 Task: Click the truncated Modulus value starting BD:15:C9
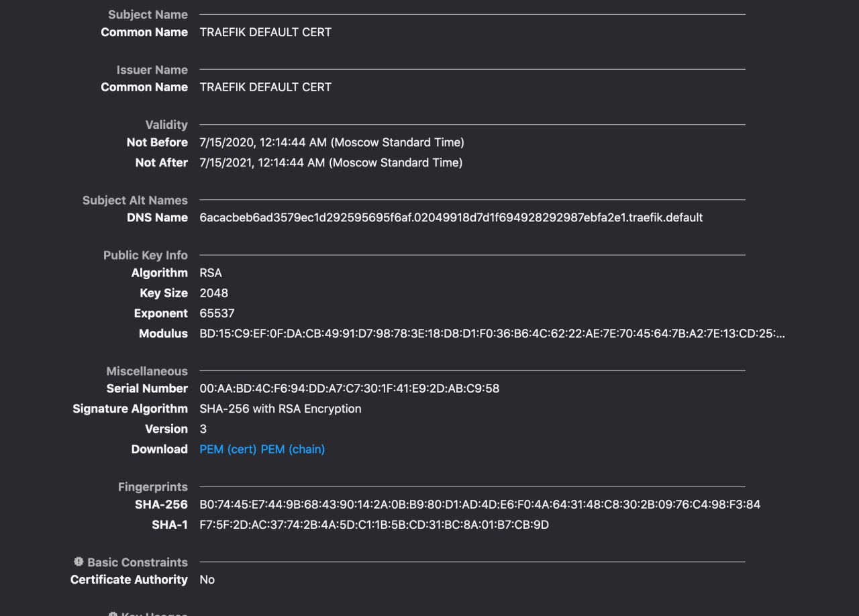tap(493, 333)
